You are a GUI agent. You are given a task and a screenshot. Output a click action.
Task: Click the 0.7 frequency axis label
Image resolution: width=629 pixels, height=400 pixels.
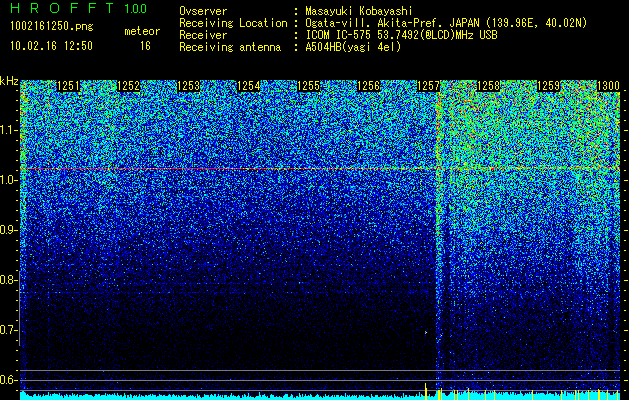coord(8,330)
